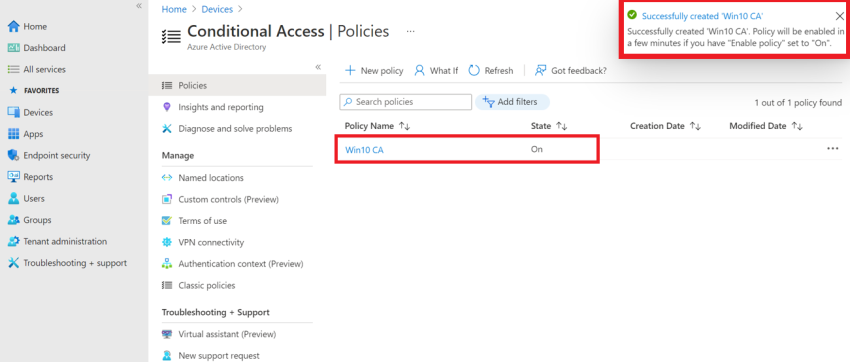Viewport: 850px width, 362px height.
Task: Click the 'On' state cell
Action: pyautogui.click(x=537, y=149)
